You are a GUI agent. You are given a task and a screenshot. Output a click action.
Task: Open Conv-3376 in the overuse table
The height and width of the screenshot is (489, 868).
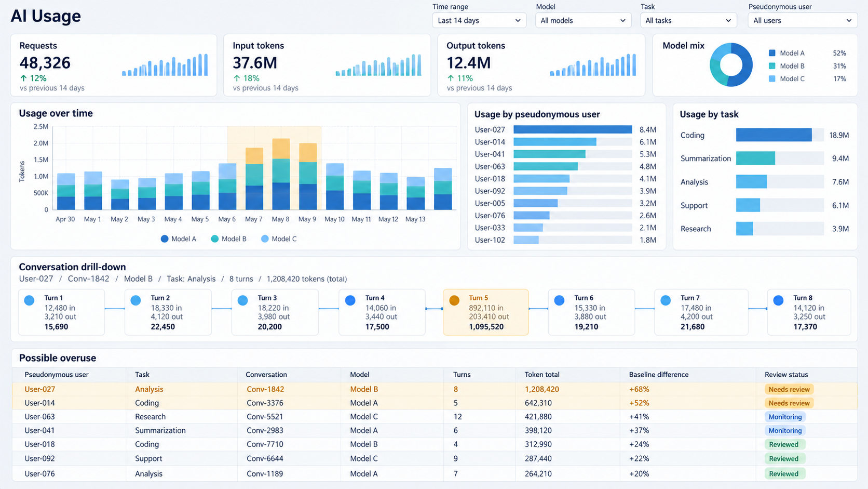point(265,403)
